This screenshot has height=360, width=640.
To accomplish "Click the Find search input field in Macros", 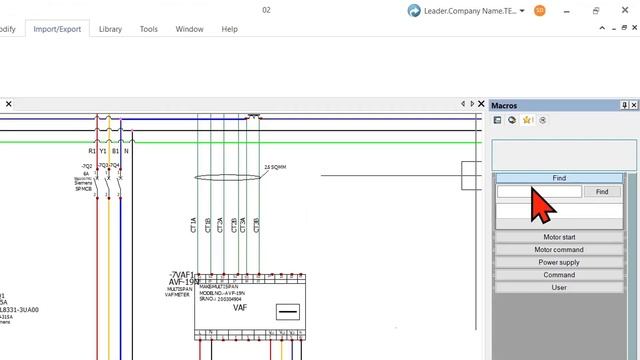I will point(539,191).
